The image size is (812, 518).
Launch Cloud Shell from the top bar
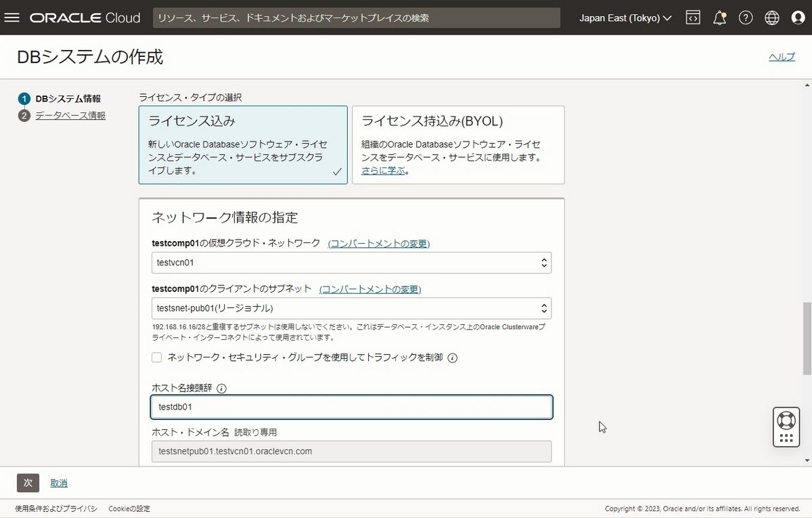(x=692, y=18)
